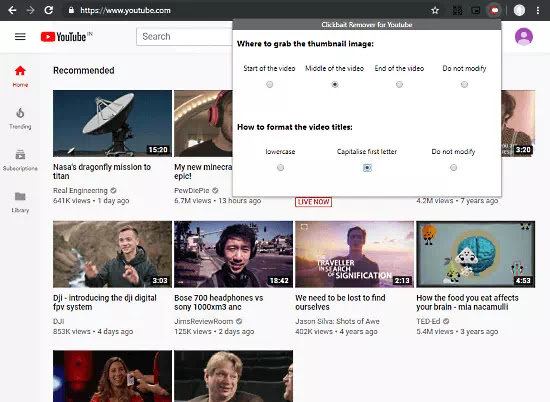
Task: Open Library in the sidebar
Action: (20, 202)
